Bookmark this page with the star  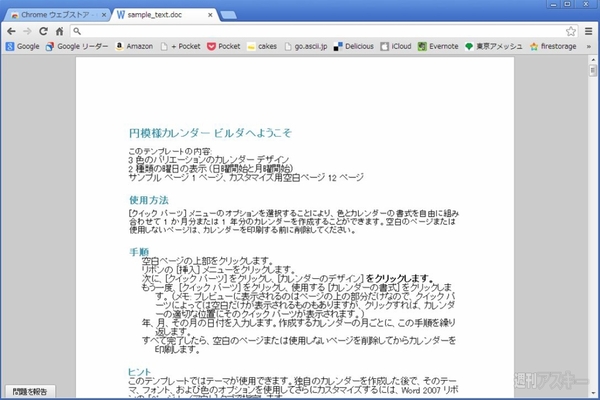tap(571, 31)
